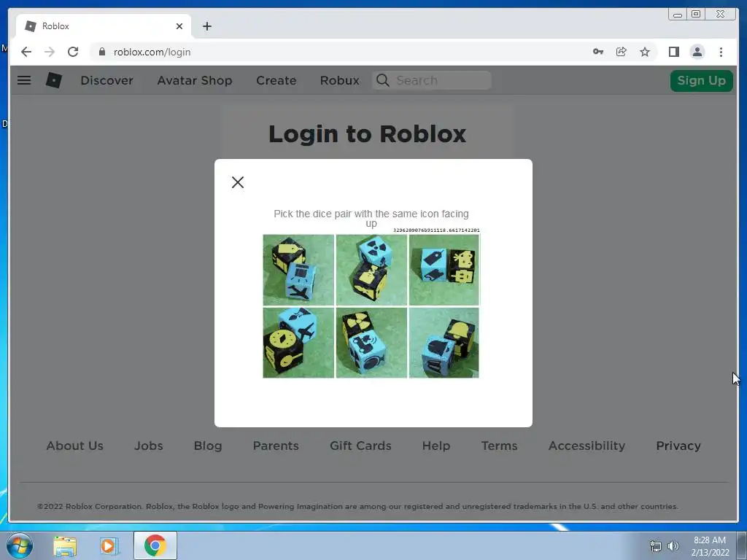Open the Discover page
This screenshot has height=560, width=747.
(107, 80)
